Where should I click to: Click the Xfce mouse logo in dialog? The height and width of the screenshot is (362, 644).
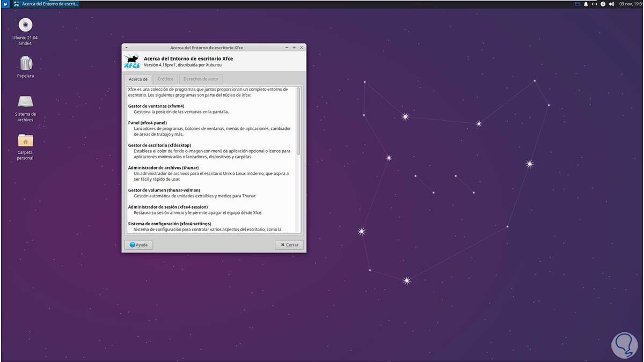click(x=132, y=61)
